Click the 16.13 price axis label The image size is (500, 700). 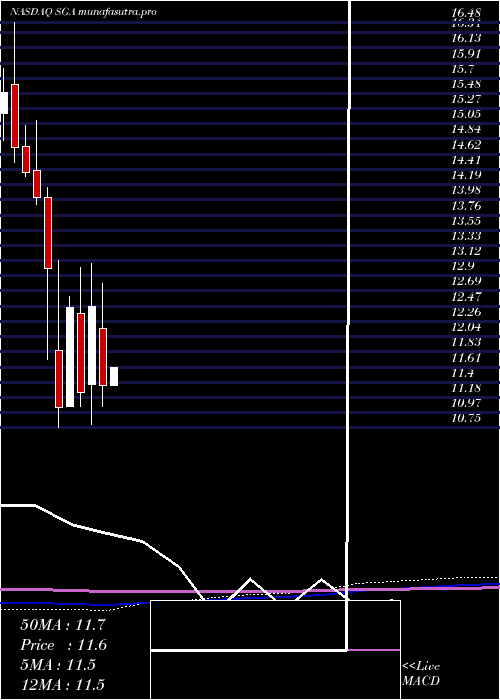[x=466, y=38]
